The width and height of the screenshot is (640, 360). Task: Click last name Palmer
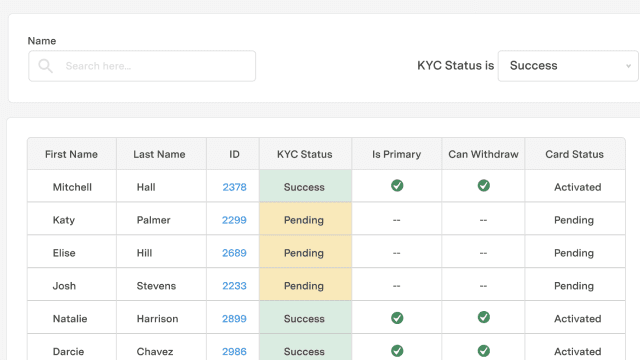coord(153,220)
